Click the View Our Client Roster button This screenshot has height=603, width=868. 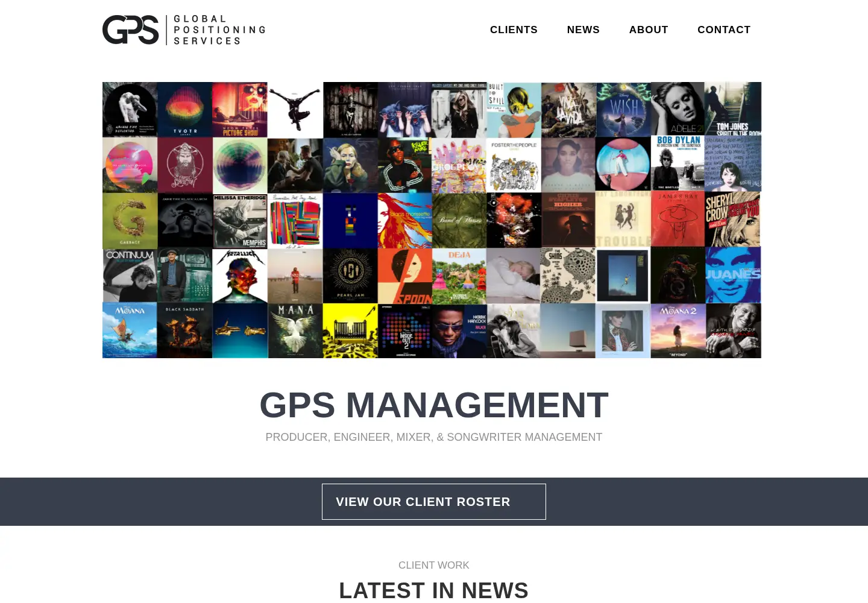pyautogui.click(x=434, y=502)
